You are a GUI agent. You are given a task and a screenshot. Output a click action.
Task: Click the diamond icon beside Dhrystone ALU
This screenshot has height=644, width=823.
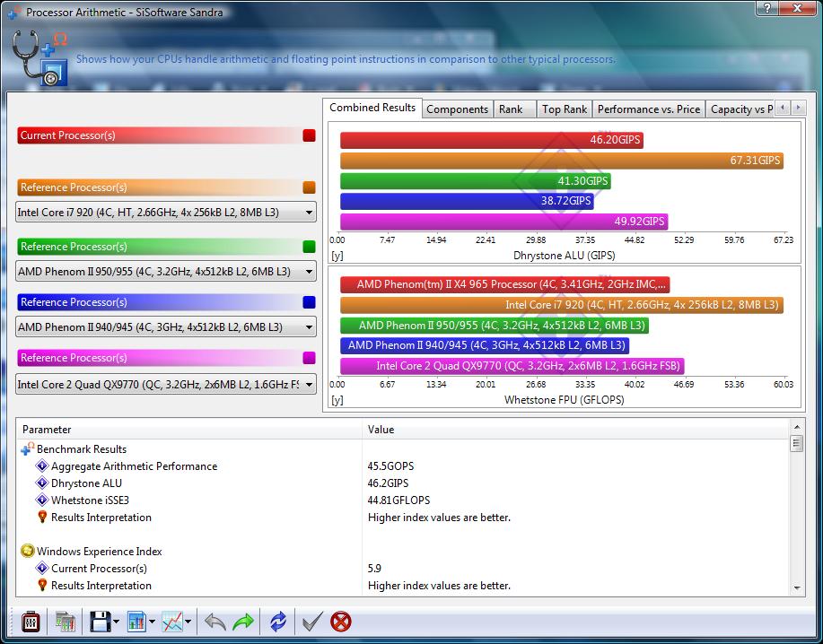(x=42, y=483)
